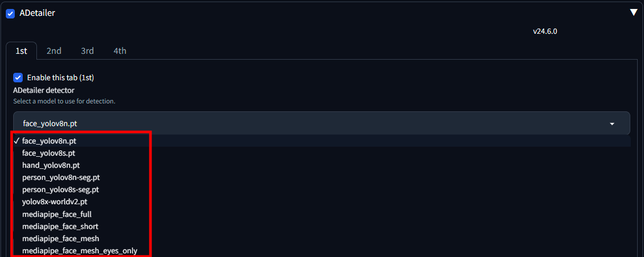The width and height of the screenshot is (644, 257).
Task: Switch to the 1st tab
Action: 21,51
